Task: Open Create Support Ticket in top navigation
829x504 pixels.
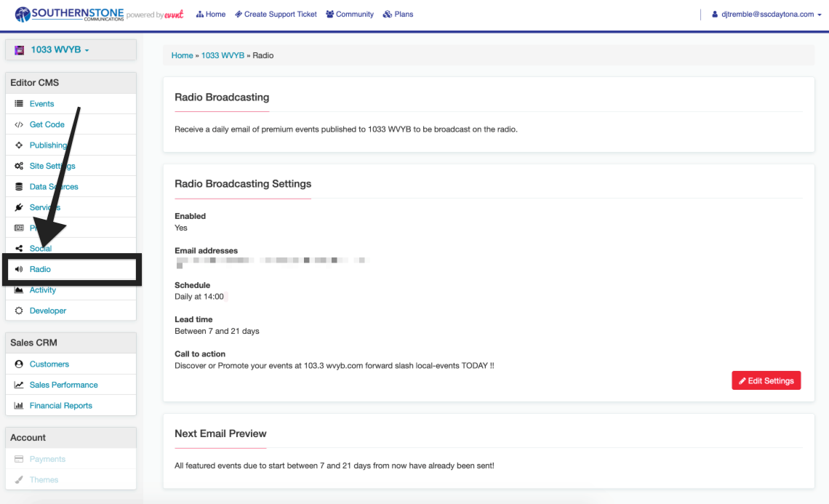Action: tap(276, 15)
